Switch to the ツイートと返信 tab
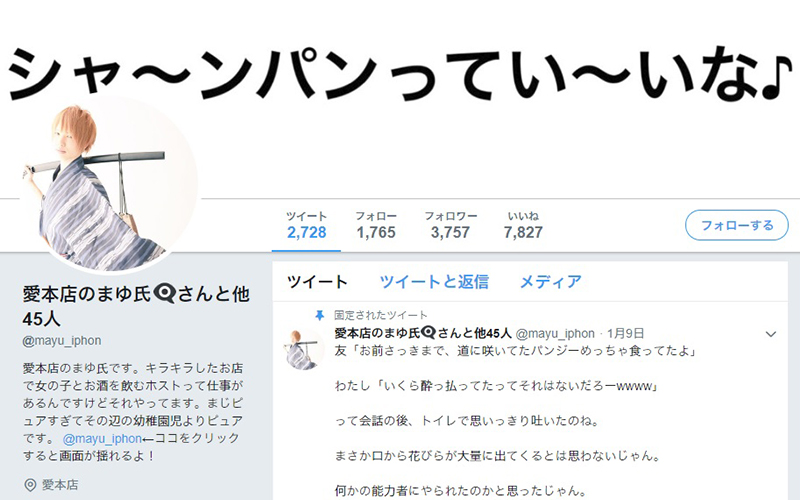The image size is (800, 500). [x=434, y=282]
